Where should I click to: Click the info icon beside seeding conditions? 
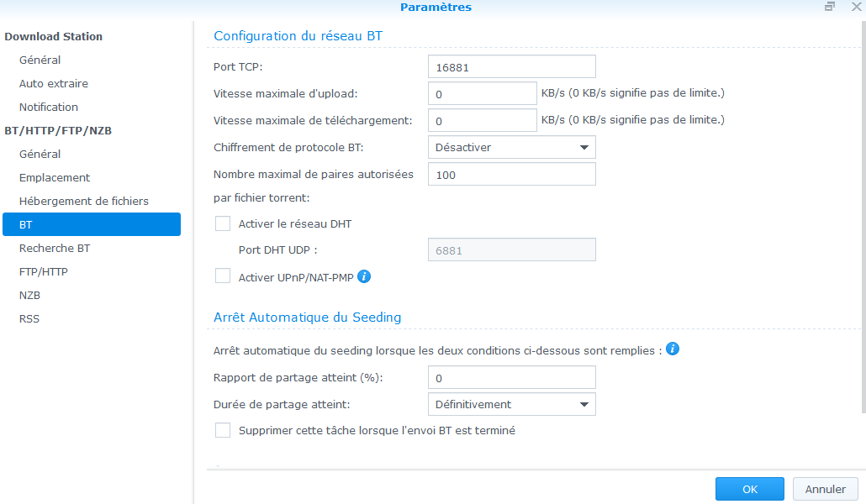(x=673, y=349)
